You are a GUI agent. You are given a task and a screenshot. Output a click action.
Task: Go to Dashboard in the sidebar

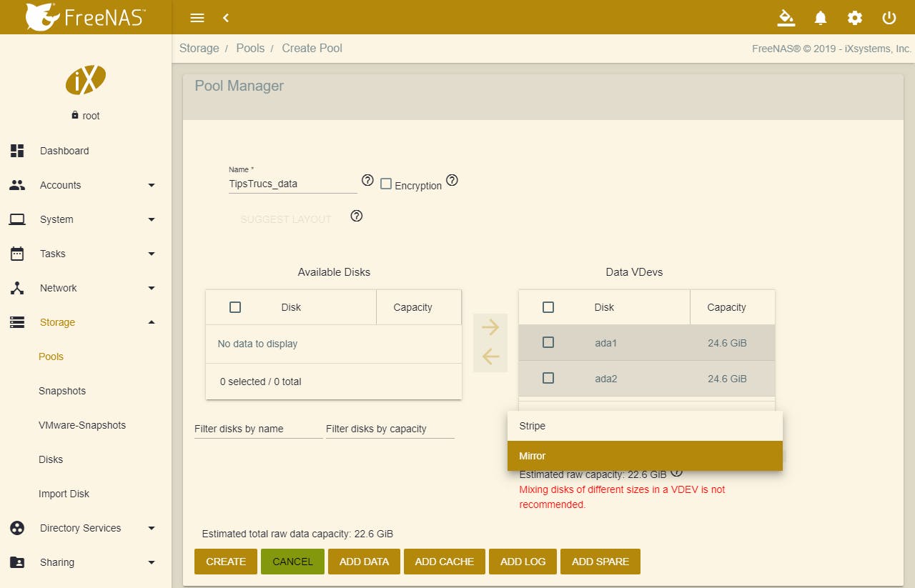pyautogui.click(x=64, y=151)
